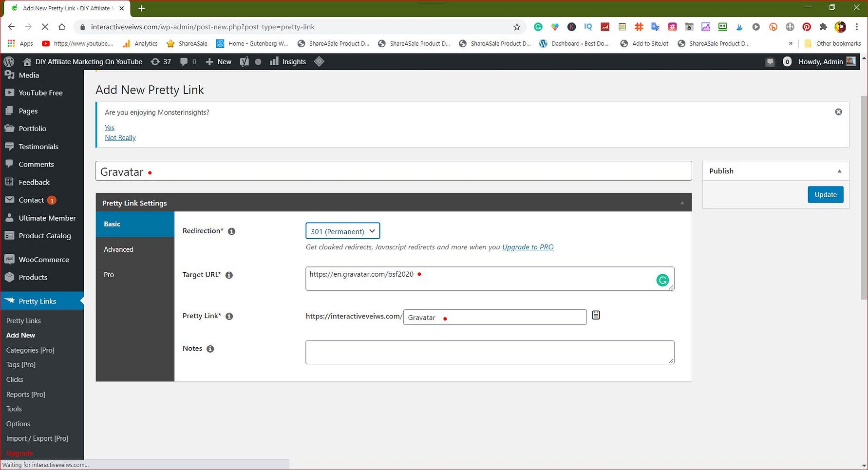
Task: Show info tooltip for Pretty Link
Action: (229, 316)
